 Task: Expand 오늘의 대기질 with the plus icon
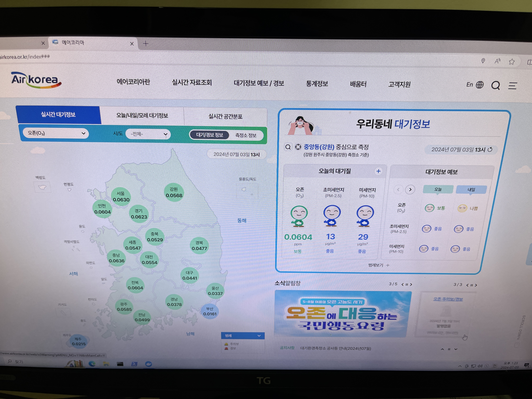tap(378, 171)
